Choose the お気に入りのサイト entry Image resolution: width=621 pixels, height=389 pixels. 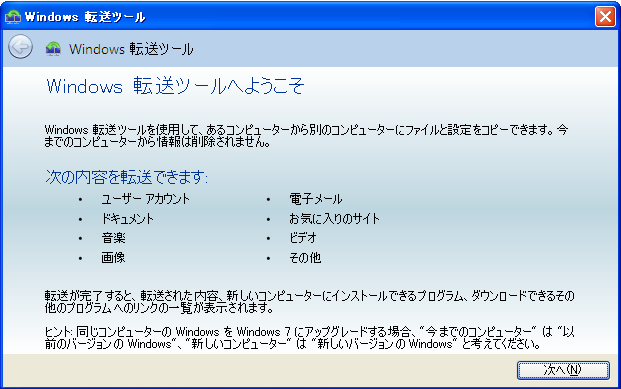334,219
